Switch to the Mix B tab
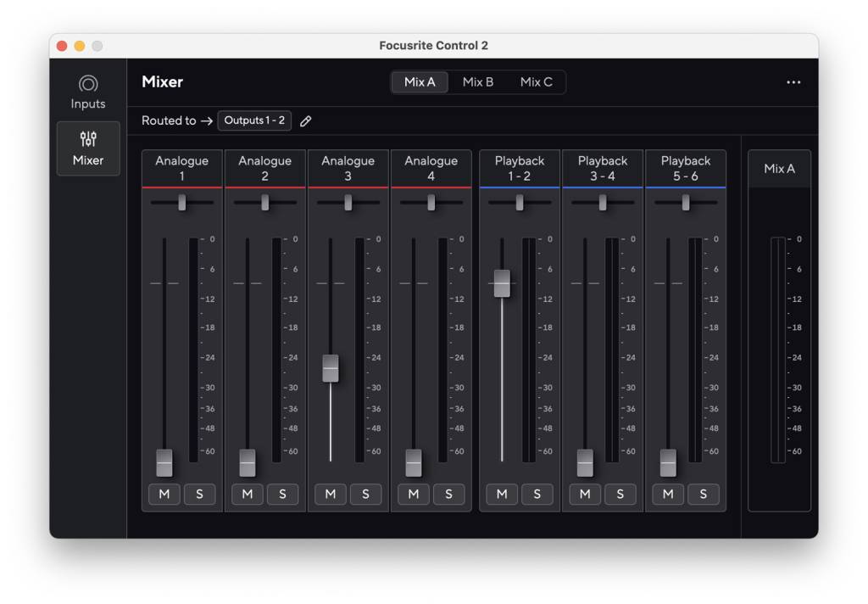The image size is (868, 604). (477, 81)
